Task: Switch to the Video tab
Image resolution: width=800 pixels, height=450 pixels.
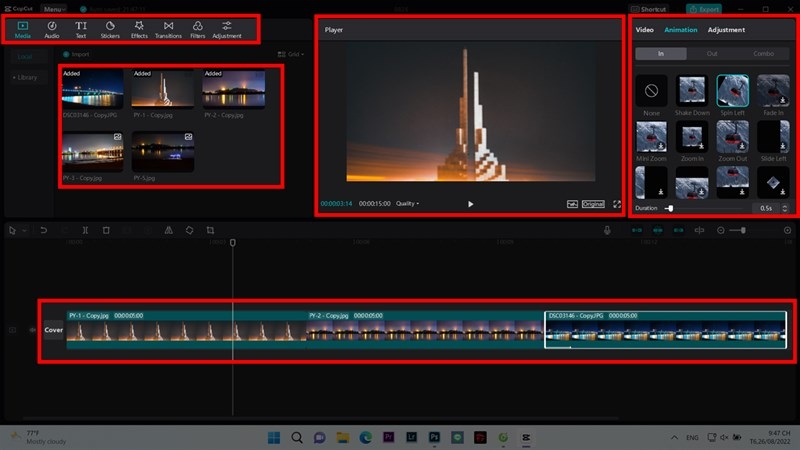Action: click(645, 30)
